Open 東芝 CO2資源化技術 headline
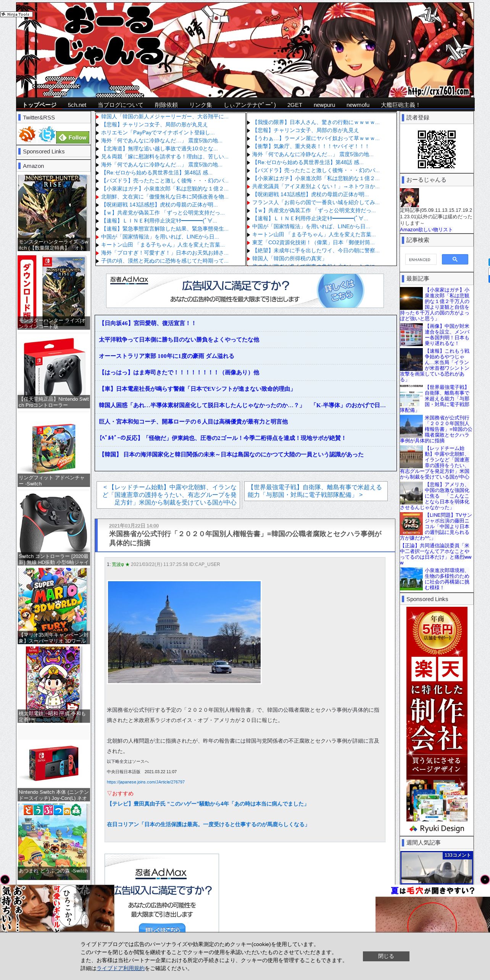 coord(313,242)
